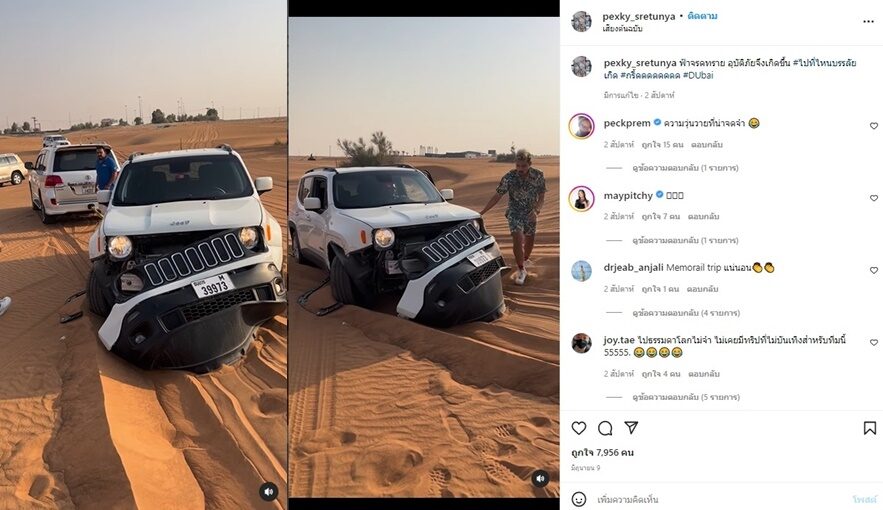883x510 pixels.
Task: Follow pexky_sretunya via the blue link
Action: point(702,16)
